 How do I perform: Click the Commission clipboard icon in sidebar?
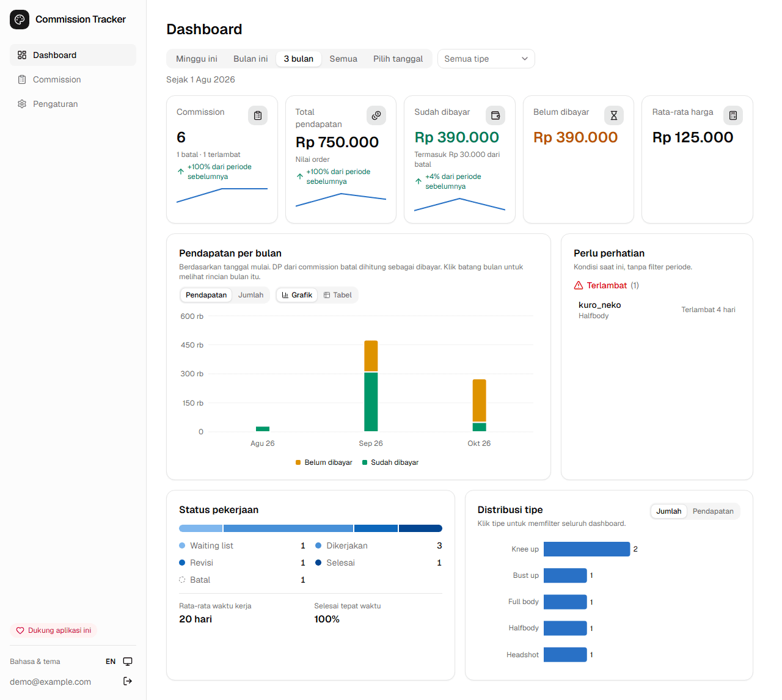(22, 79)
